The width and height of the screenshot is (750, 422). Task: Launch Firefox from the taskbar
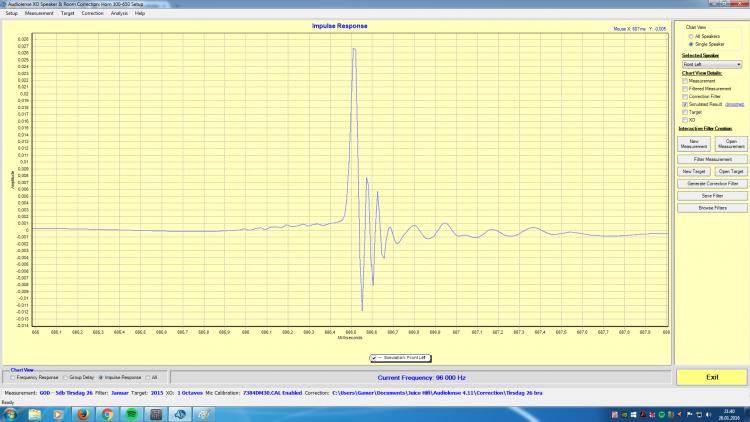click(x=83, y=414)
